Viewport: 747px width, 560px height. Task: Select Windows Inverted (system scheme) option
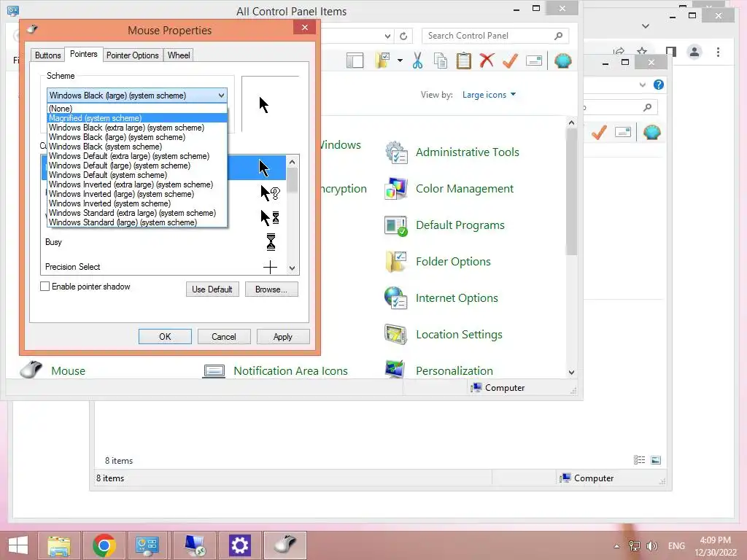click(x=137, y=203)
